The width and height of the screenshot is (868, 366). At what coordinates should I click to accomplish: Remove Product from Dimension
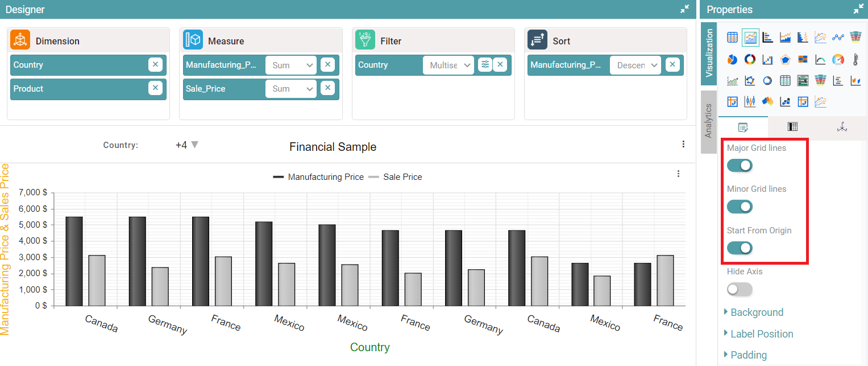[155, 88]
